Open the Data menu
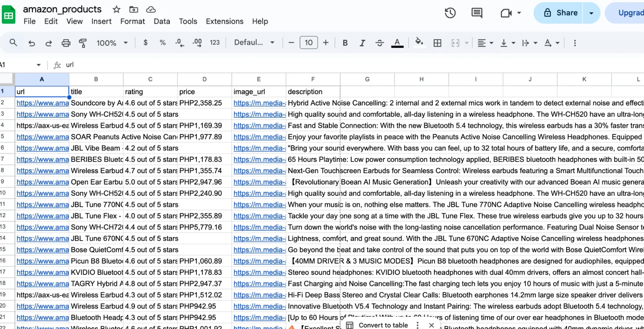The width and height of the screenshot is (644, 329). (162, 21)
